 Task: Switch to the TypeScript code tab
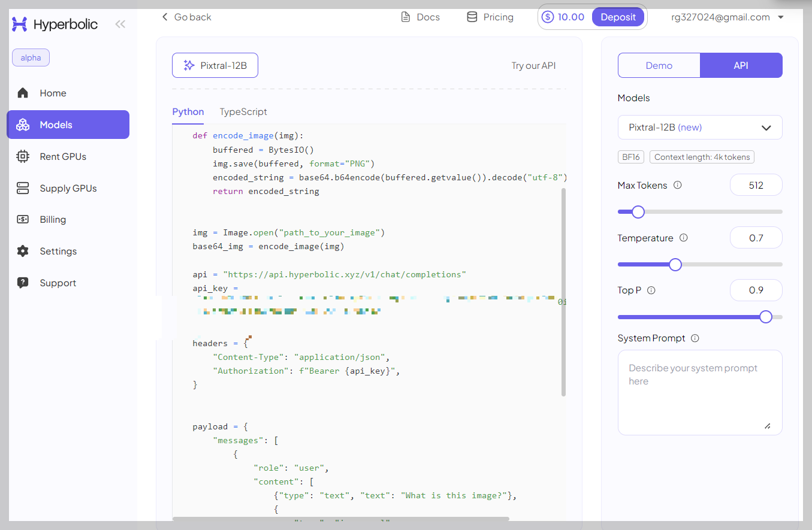pos(243,112)
